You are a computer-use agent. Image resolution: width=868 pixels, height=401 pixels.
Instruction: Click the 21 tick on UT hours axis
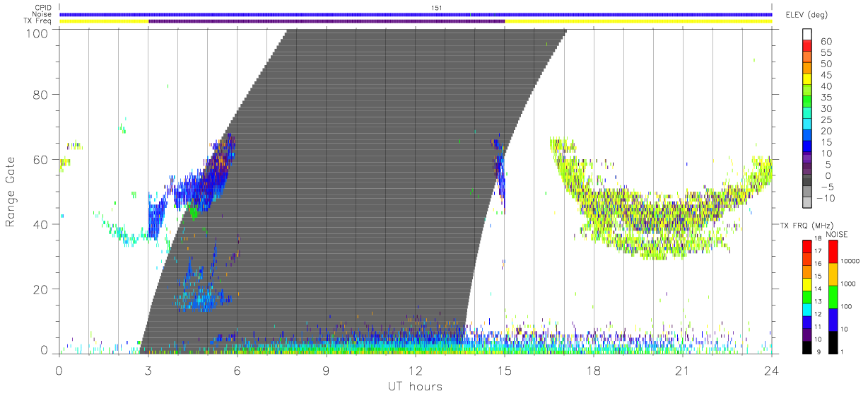(683, 369)
